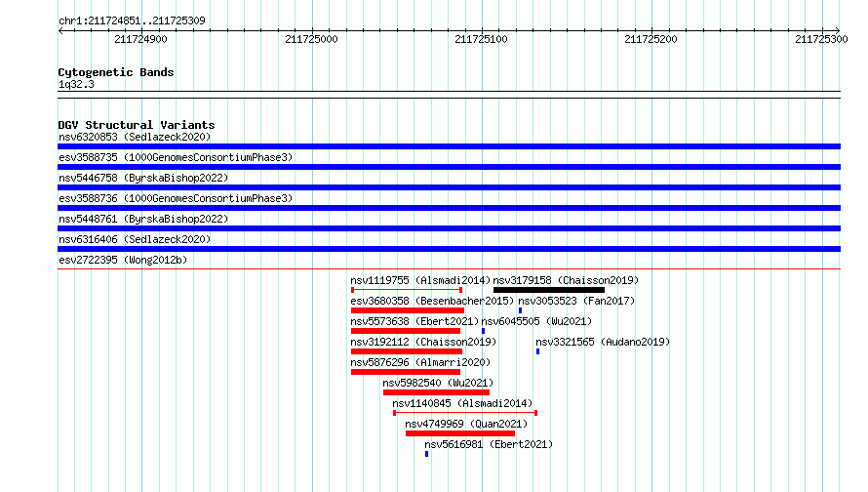The height and width of the screenshot is (492, 868).
Task: Click the red bar under nsv5573638
Action: tap(406, 331)
